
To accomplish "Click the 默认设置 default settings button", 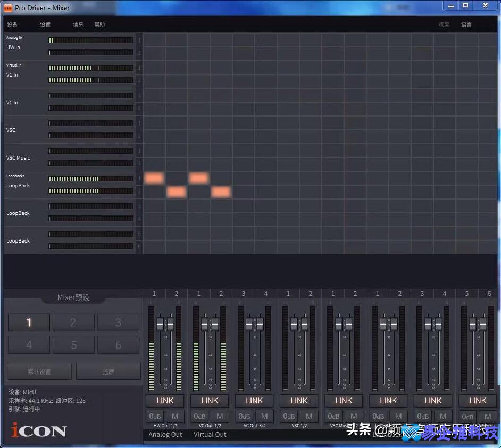I will 39,371.
